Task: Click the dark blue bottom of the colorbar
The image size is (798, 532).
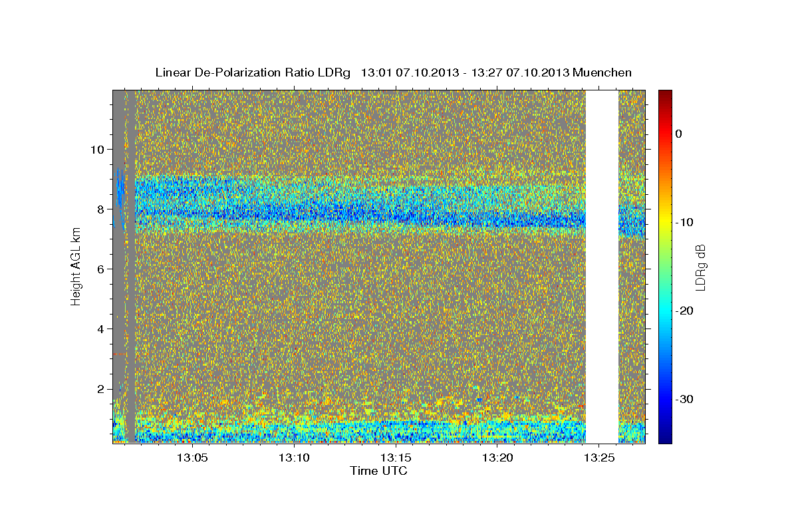Action: 665,436
